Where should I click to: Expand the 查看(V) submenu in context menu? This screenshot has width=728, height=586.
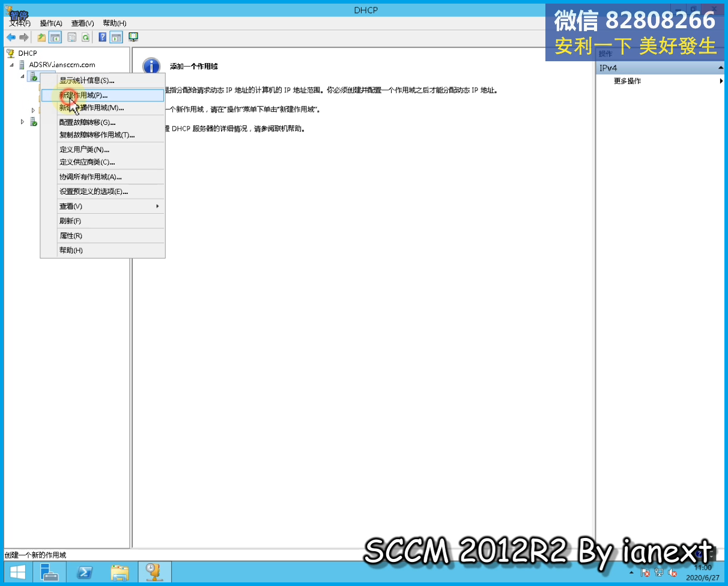pyautogui.click(x=103, y=206)
